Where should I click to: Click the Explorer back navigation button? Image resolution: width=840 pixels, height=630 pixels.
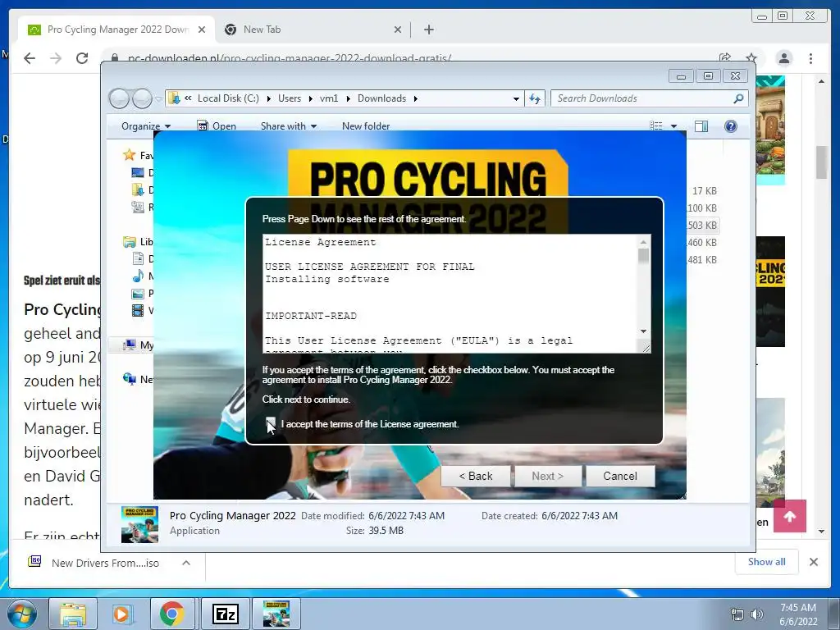pos(119,98)
